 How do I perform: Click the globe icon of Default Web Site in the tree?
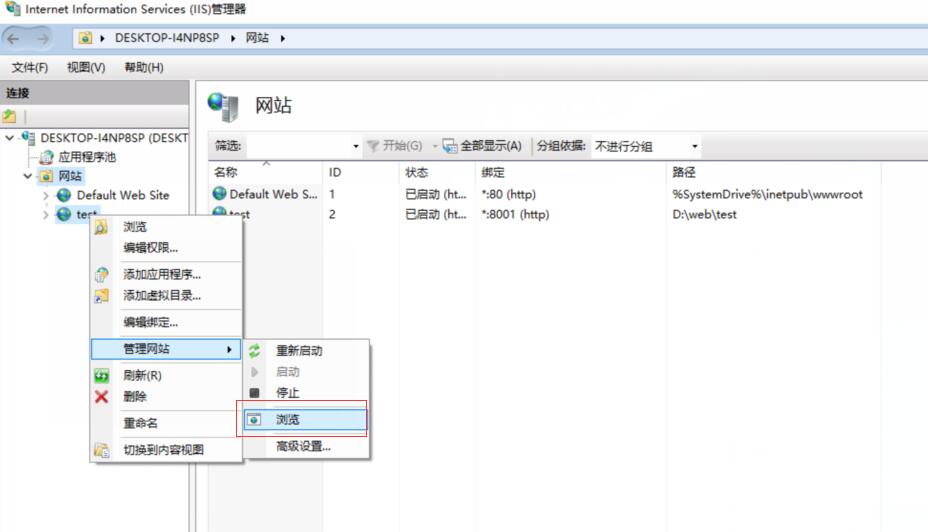[x=64, y=195]
